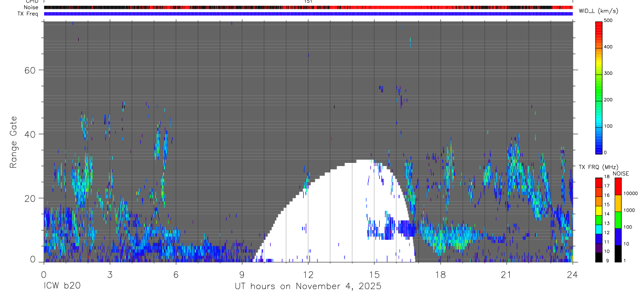Click the 'ICW b20' radar beam label
This screenshot has height=297, width=644.
coord(62,287)
